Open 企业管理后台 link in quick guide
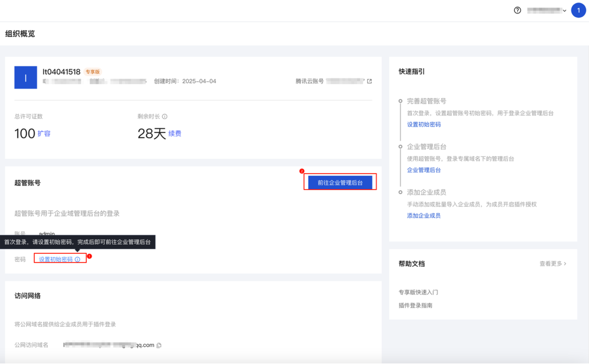589x364 pixels. pyautogui.click(x=424, y=170)
